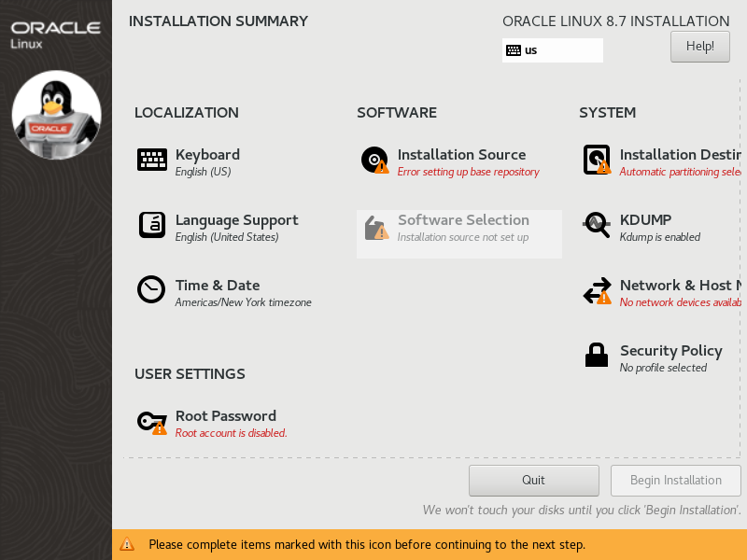Click 'English (US)' keyboard text
Image resolution: width=747 pixels, height=560 pixels.
pos(203,172)
